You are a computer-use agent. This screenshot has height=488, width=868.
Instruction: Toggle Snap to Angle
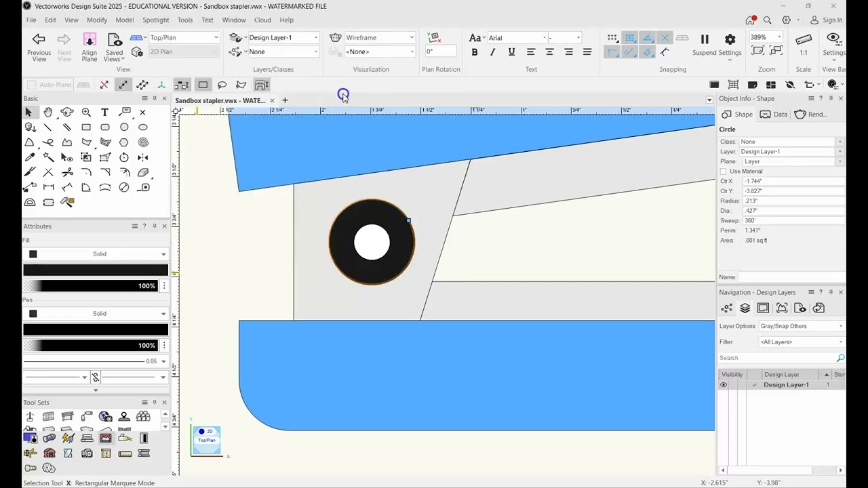pos(648,38)
